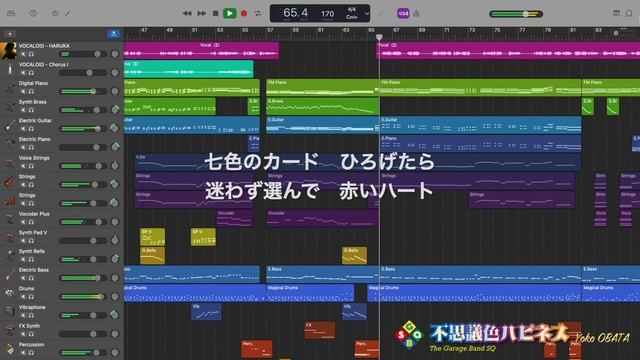The image size is (640, 360).
Task: Solo the Electric Guitar track
Action: 31,129
